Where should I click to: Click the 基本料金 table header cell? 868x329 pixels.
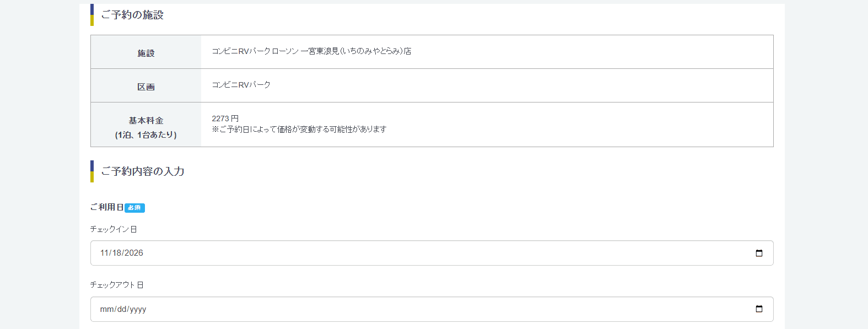click(x=146, y=125)
